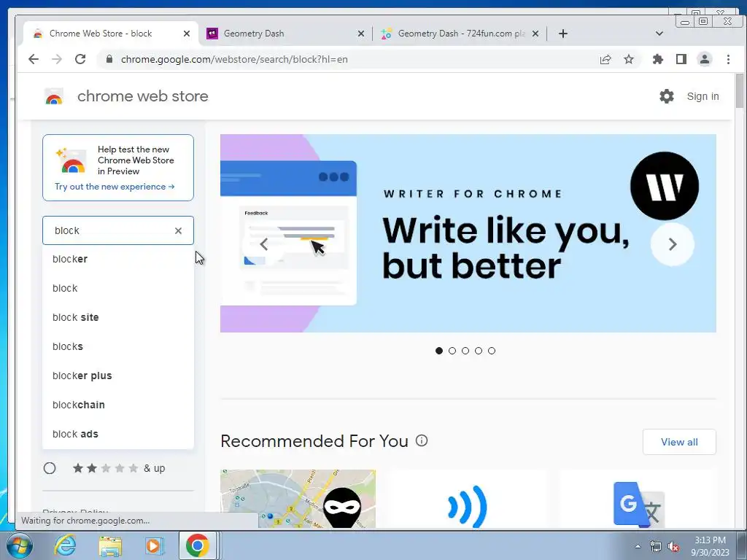The width and height of the screenshot is (747, 560).
Task: Go back to the previous page
Action: pyautogui.click(x=34, y=59)
